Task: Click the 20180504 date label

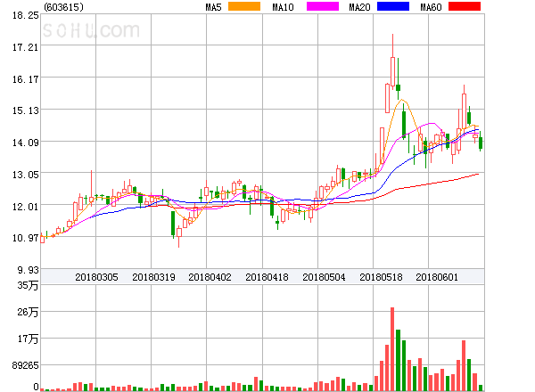Action: [x=324, y=277]
